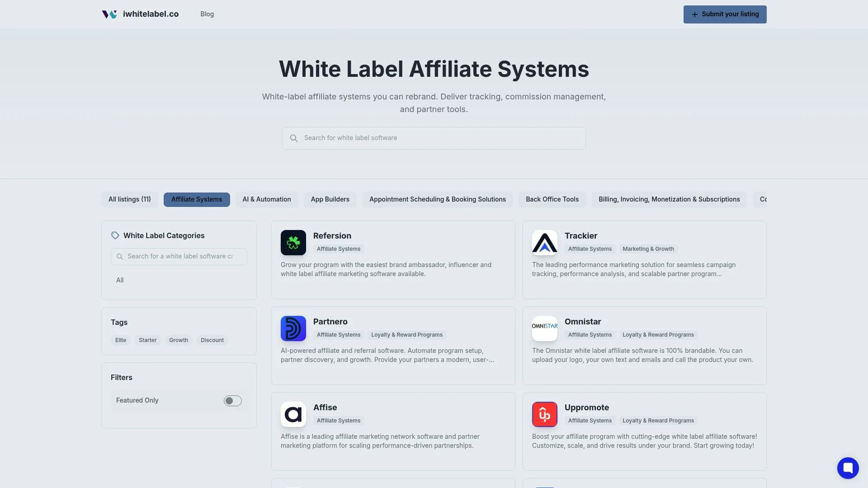This screenshot has height=488, width=868.
Task: Click the Starter tag chip
Action: point(147,340)
